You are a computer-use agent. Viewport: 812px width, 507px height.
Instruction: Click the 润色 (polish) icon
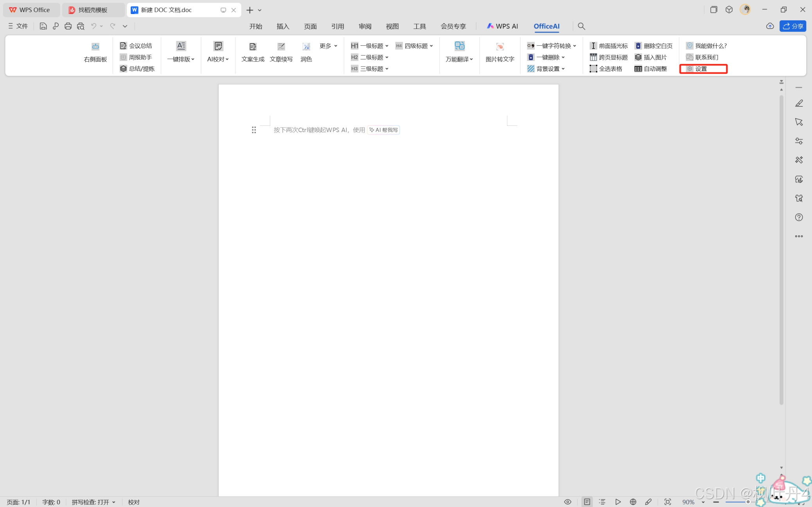coord(306,47)
